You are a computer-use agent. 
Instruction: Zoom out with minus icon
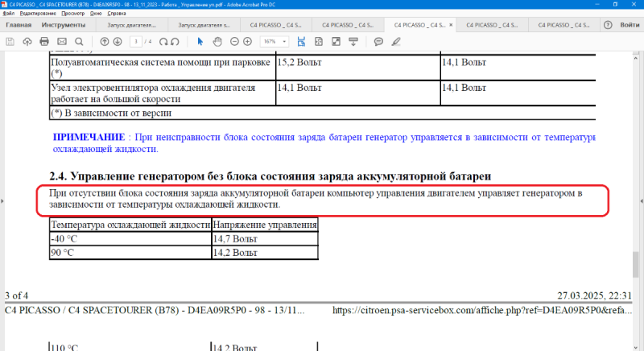(x=235, y=41)
